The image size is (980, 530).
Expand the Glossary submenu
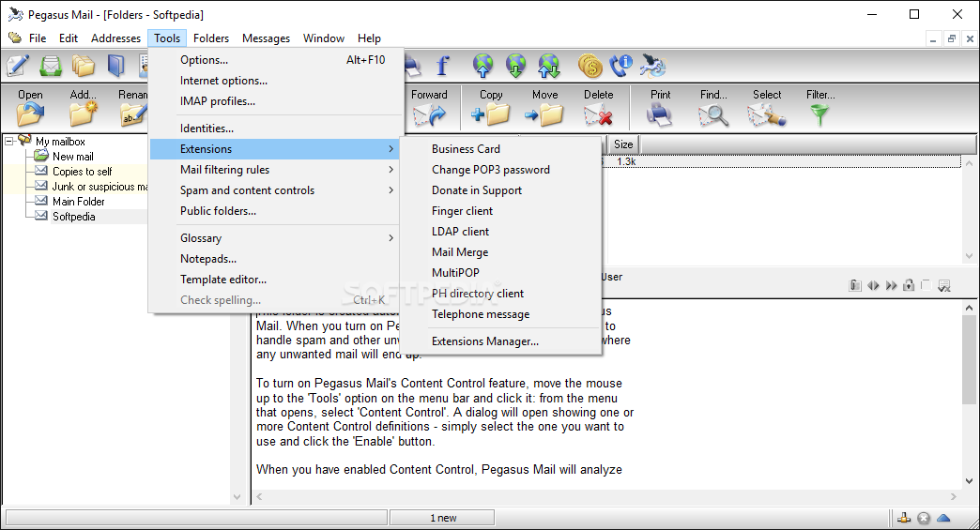coord(274,238)
